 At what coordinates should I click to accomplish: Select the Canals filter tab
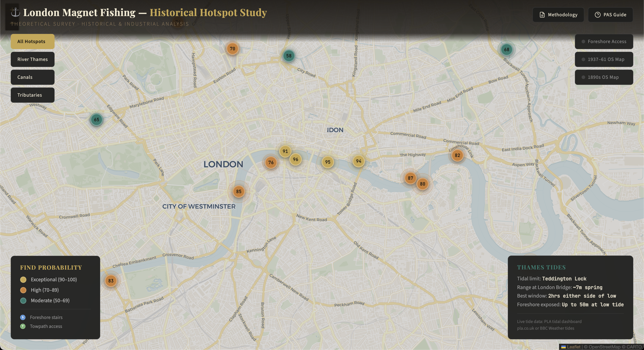click(32, 77)
